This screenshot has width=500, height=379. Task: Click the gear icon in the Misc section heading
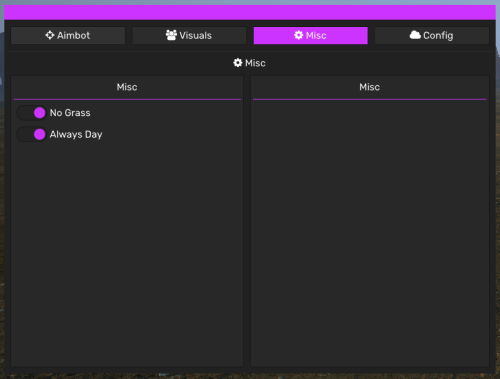coord(238,63)
